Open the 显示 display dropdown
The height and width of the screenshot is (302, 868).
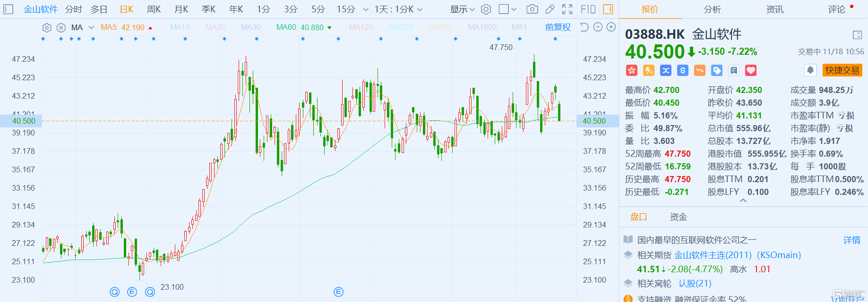[x=462, y=9]
